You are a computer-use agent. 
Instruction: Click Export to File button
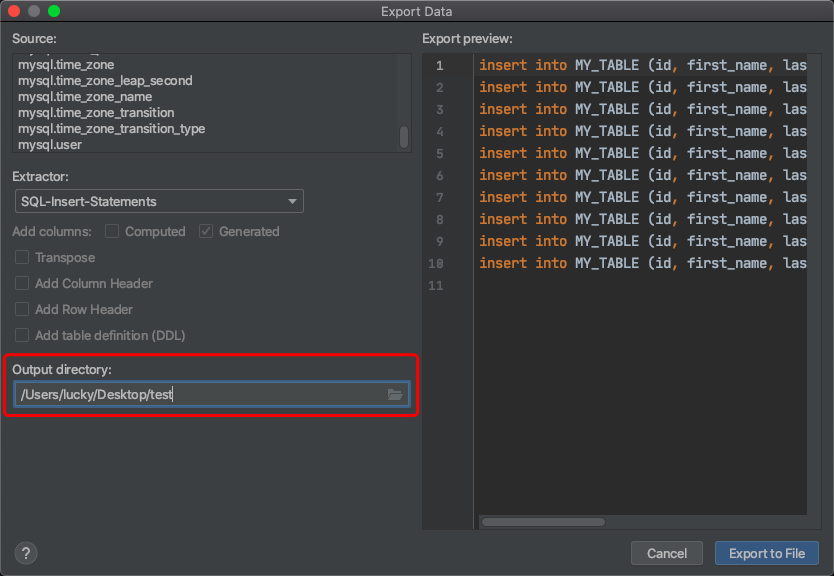(766, 553)
